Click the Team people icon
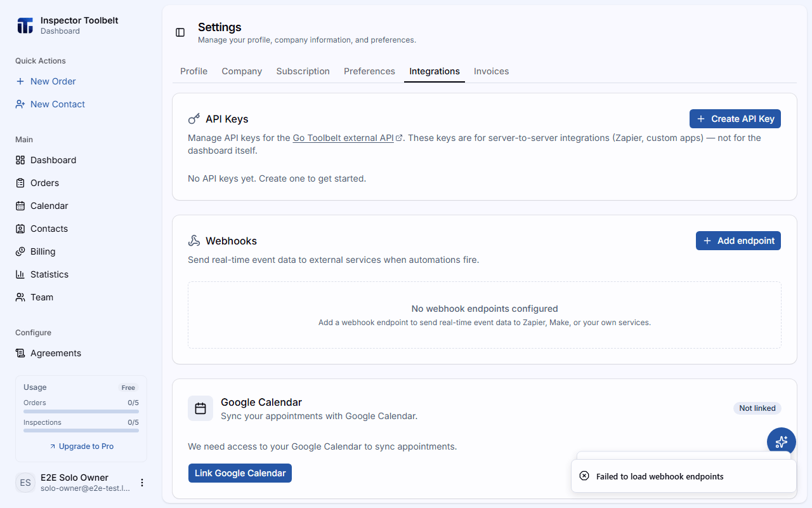The width and height of the screenshot is (812, 508). [x=20, y=297]
